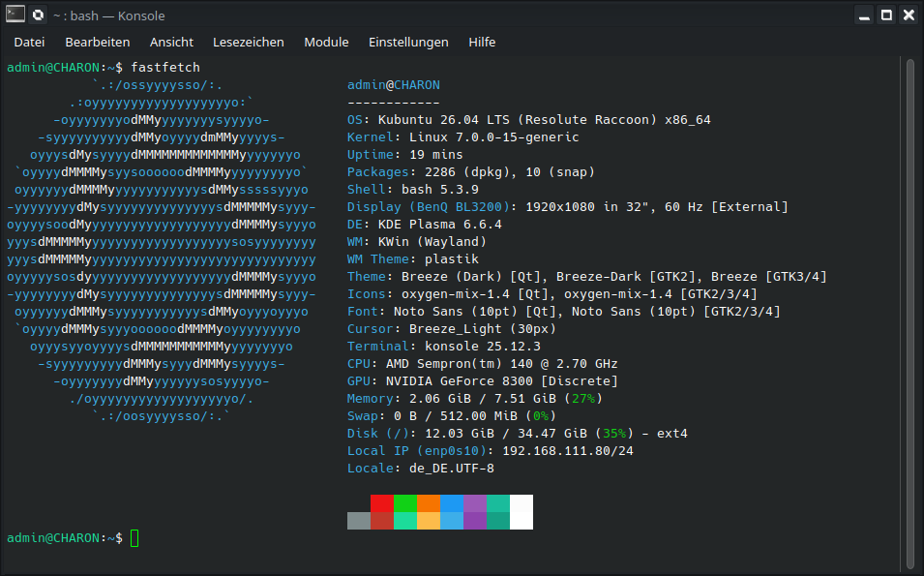Open the Datei menu
Image resolution: width=924 pixels, height=576 pixels.
pos(29,43)
